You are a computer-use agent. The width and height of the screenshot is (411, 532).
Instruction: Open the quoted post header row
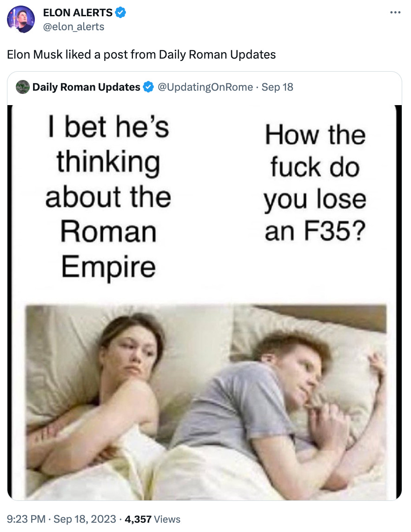[205, 87]
